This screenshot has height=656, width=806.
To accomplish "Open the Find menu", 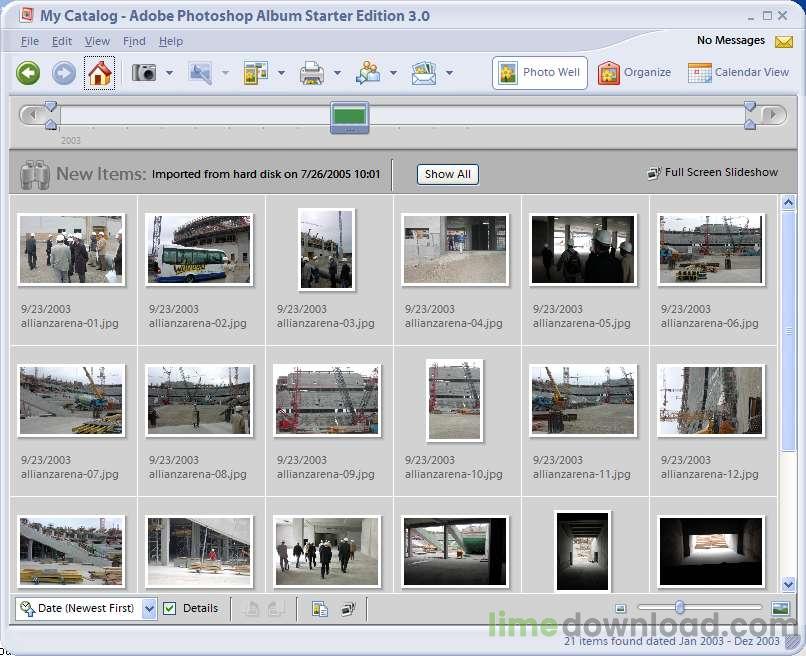I will 134,41.
